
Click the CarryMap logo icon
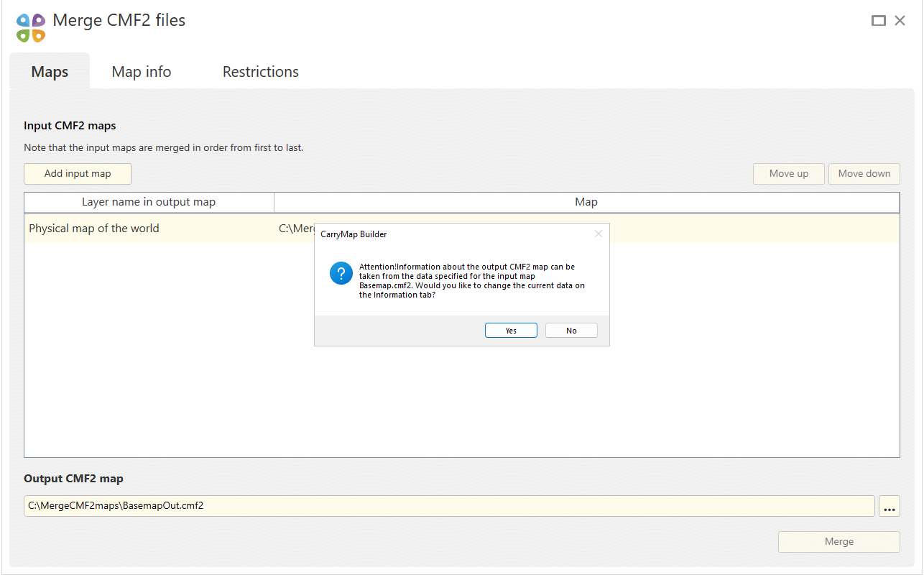pos(31,27)
